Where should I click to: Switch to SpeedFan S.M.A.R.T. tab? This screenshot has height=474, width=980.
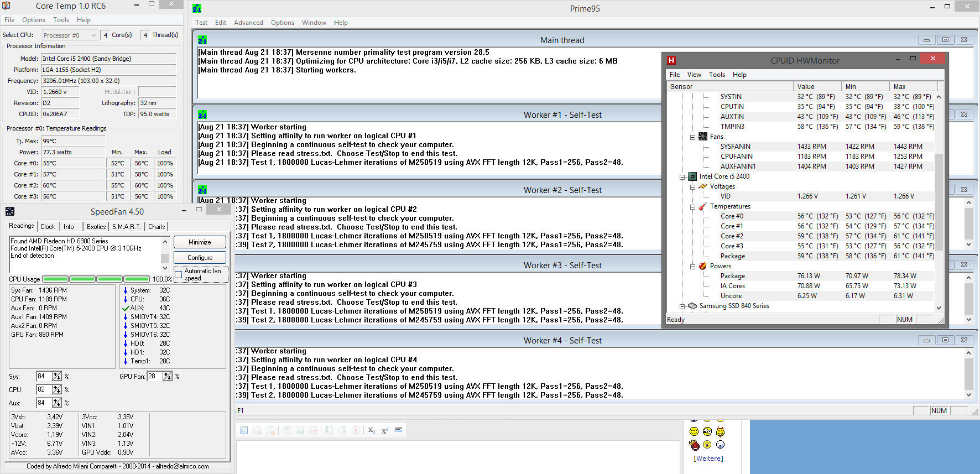coord(127,227)
